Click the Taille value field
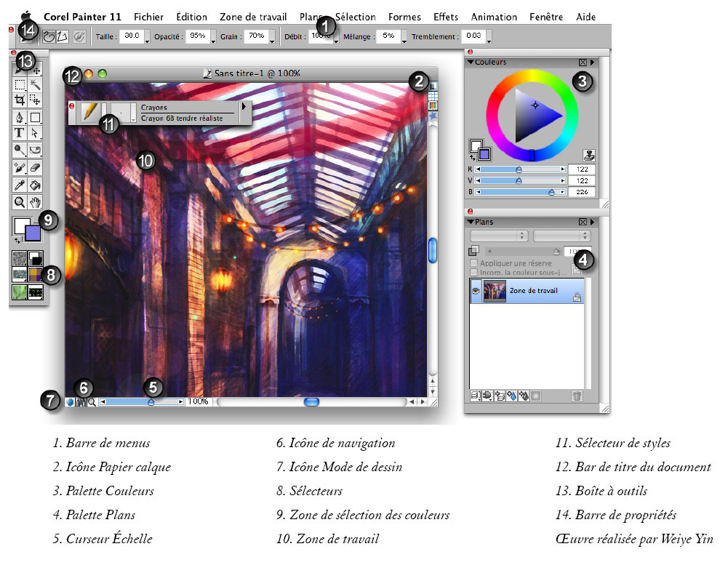This screenshot has width=728, height=565. click(132, 36)
